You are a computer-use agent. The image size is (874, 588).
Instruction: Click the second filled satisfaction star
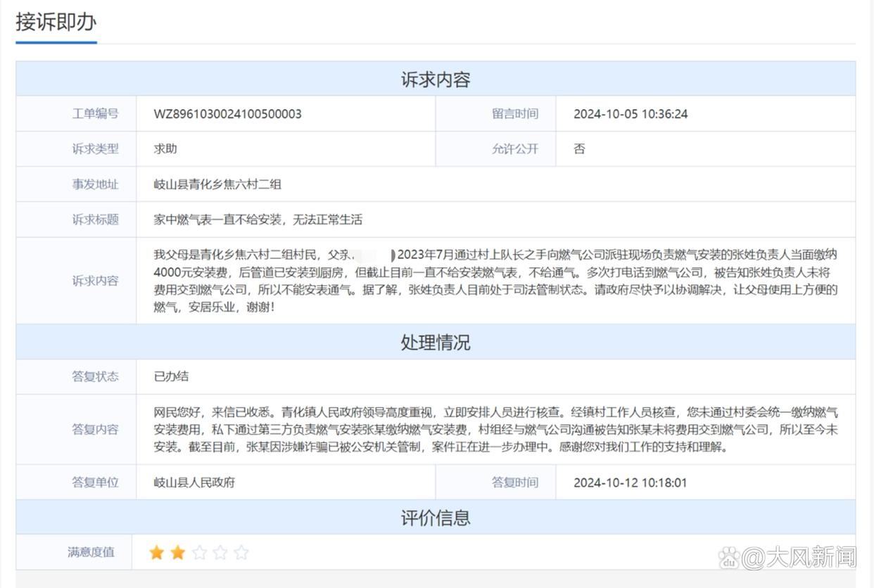(x=177, y=553)
